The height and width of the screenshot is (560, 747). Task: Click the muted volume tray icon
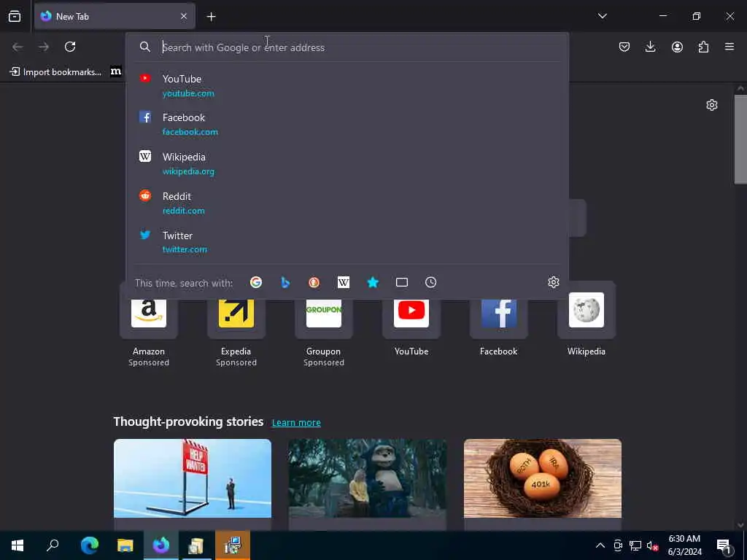pyautogui.click(x=652, y=545)
